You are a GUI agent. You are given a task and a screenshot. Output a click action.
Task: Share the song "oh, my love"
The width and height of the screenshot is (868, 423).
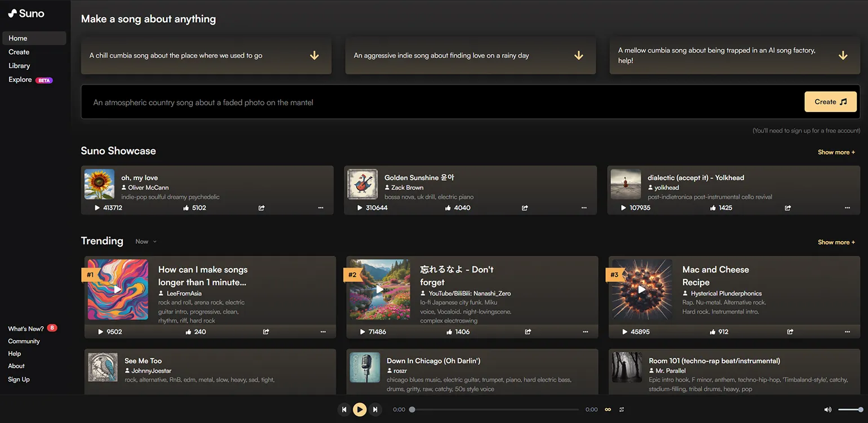coord(262,208)
